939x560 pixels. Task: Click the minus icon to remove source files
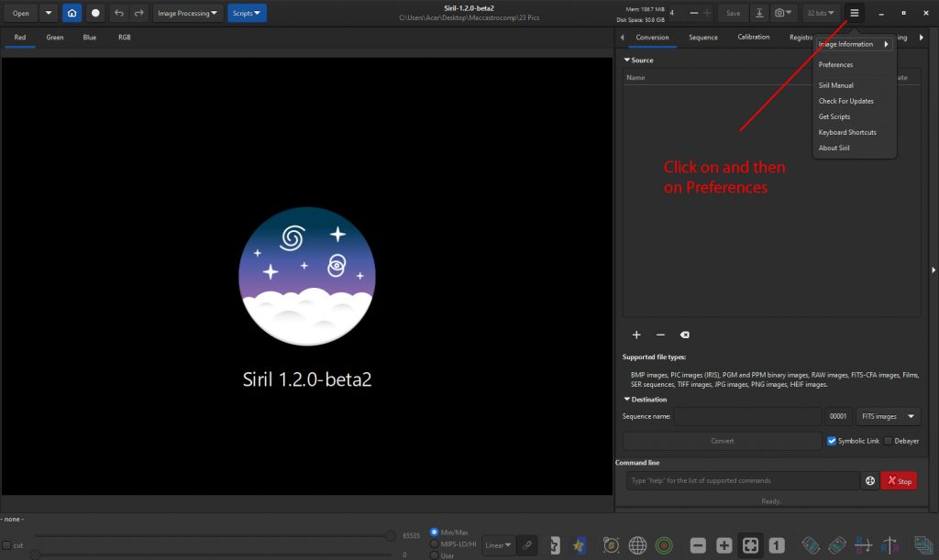[x=660, y=335]
